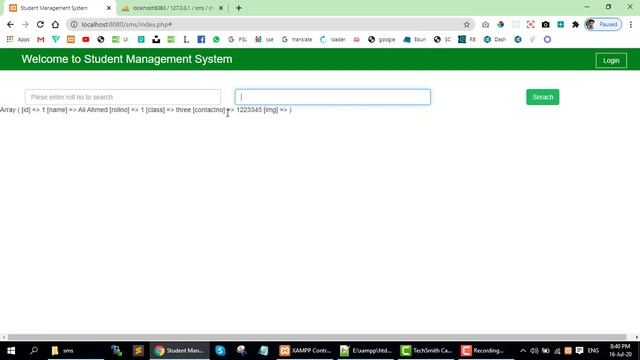Open the purple ring bookmark icon

tap(547, 40)
